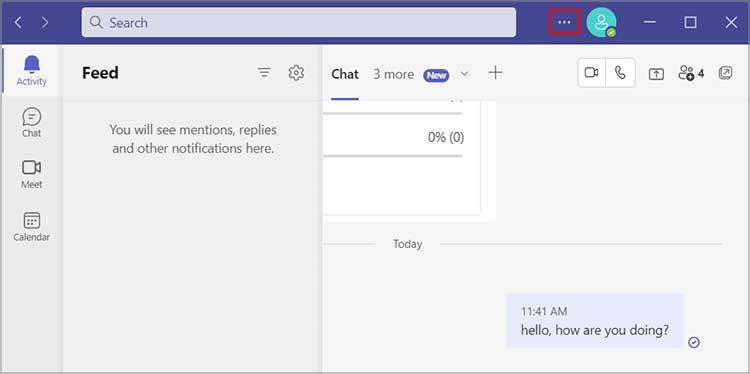The height and width of the screenshot is (374, 750).
Task: Open Calendar in the sidebar
Action: pos(32,227)
